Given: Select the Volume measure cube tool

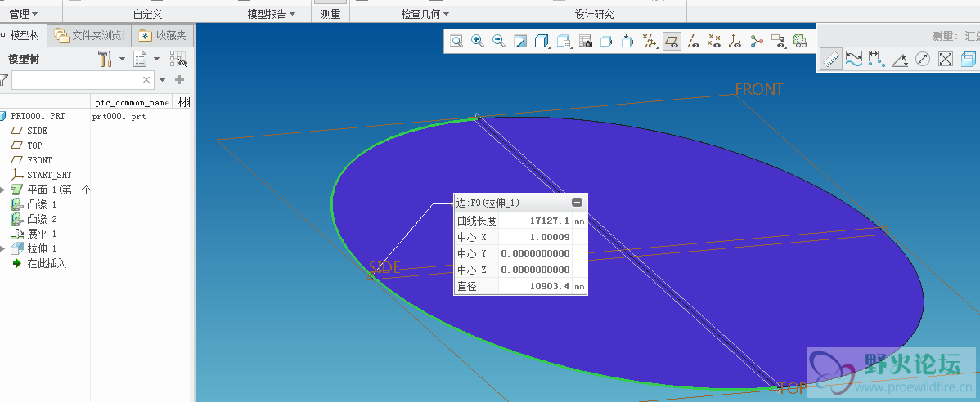Looking at the screenshot, I should pos(968,60).
